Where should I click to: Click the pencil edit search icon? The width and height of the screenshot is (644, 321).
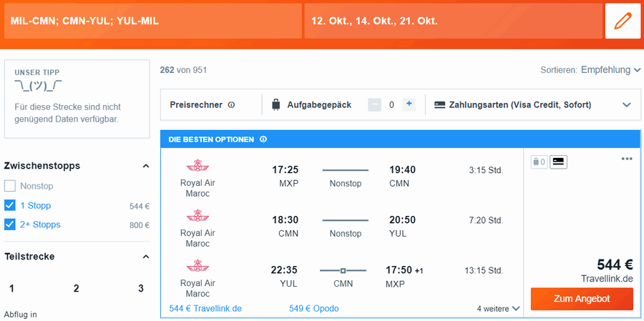pyautogui.click(x=623, y=21)
